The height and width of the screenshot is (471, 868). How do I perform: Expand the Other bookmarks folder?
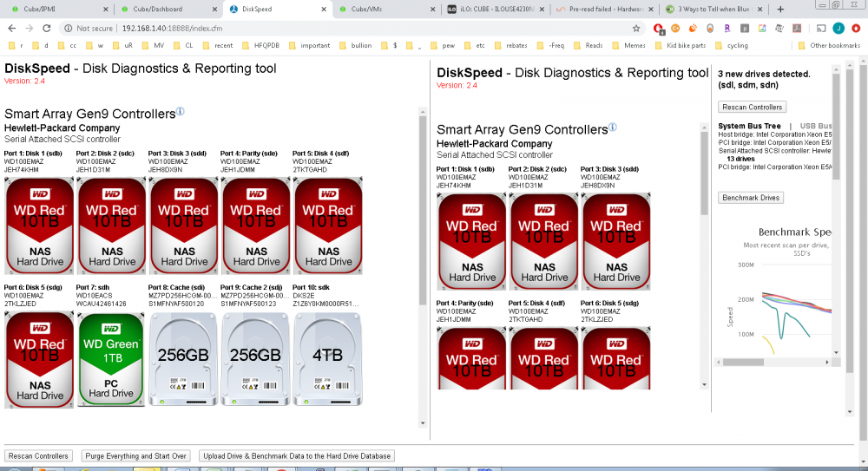[x=829, y=45]
